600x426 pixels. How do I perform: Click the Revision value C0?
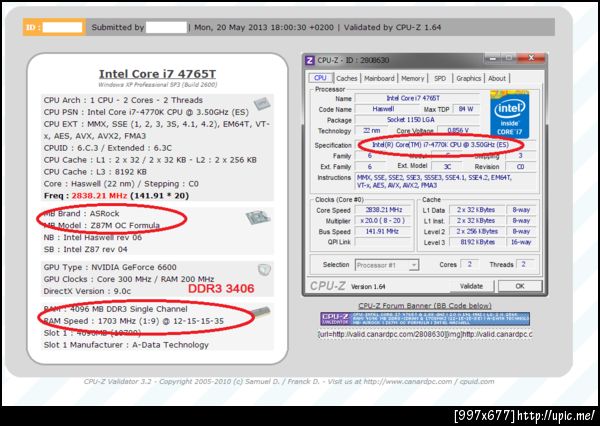[x=520, y=166]
